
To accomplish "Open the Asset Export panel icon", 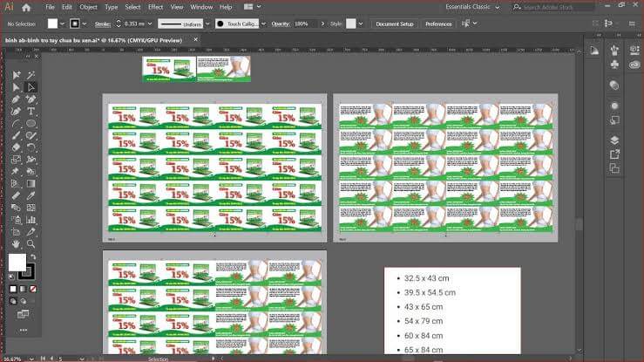I will click(x=614, y=154).
